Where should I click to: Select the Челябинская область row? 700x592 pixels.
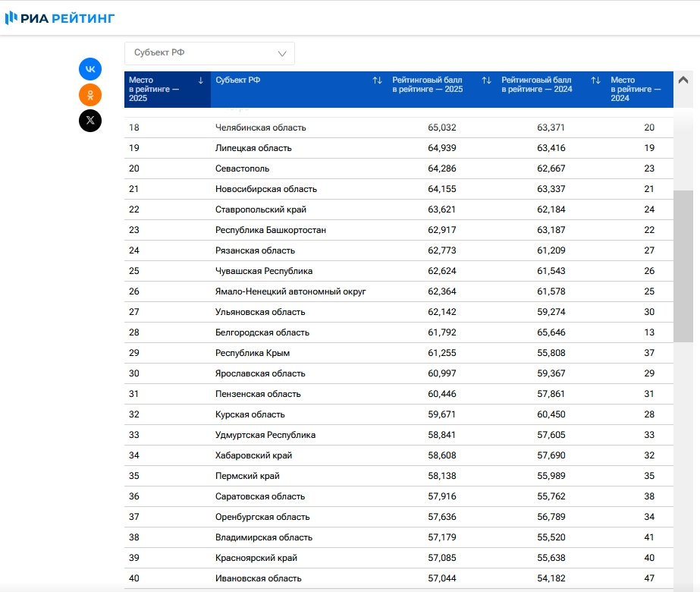tap(399, 128)
